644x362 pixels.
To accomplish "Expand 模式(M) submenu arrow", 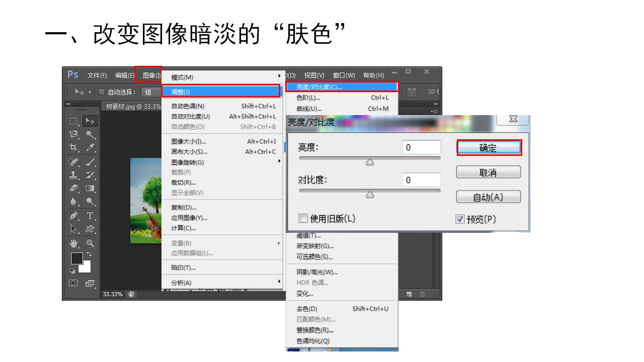I will (x=279, y=76).
